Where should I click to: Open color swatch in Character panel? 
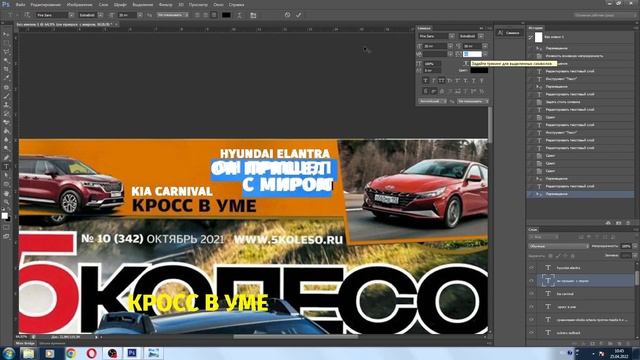479,70
